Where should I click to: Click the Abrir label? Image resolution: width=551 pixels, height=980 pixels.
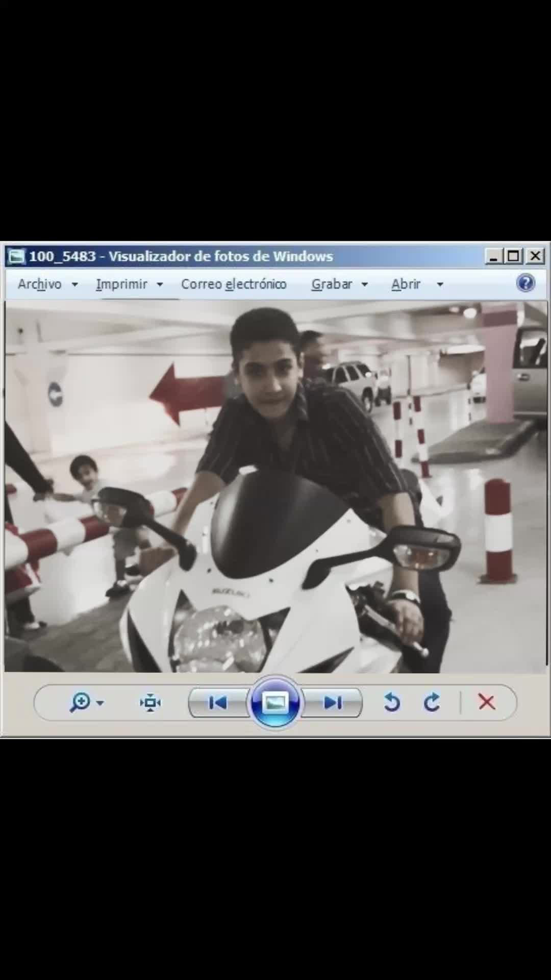coord(406,284)
